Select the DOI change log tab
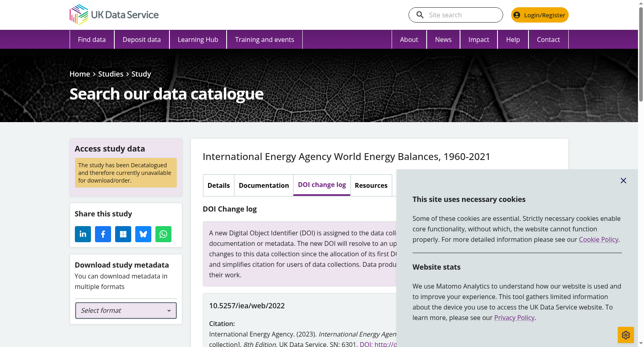Screen dimensions: 644x347 pyautogui.click(x=322, y=185)
